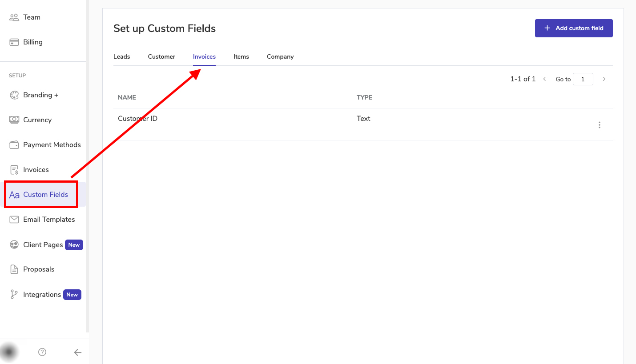
Task: Collapse the sidebar with the left arrow
Action: [x=77, y=352]
